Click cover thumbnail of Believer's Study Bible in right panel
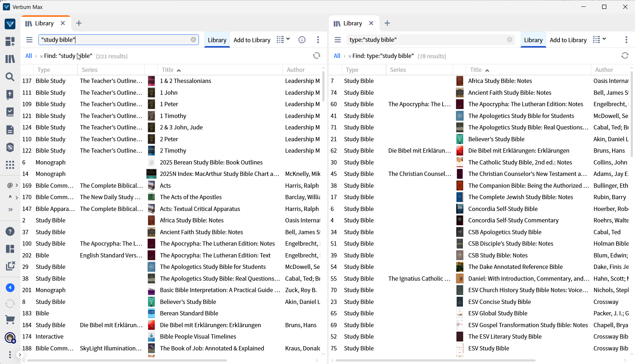 click(460, 139)
